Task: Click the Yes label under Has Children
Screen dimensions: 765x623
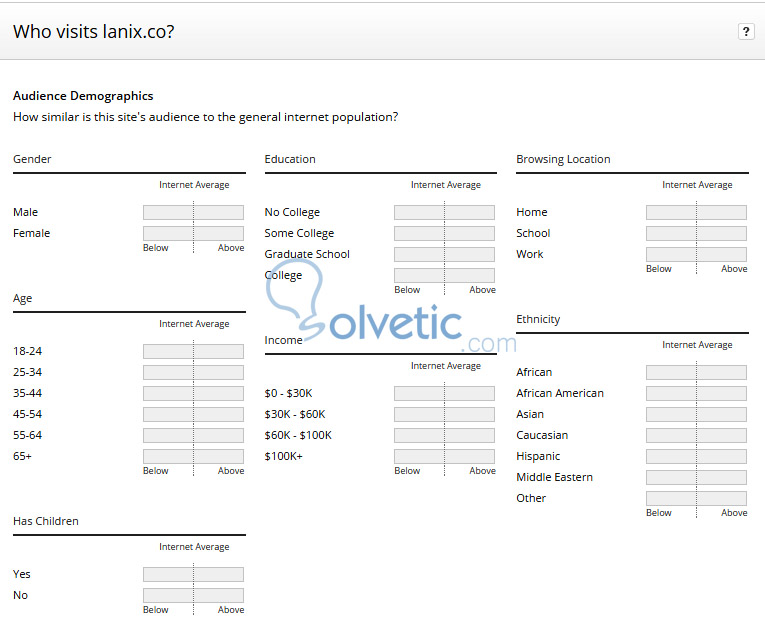Action: pos(22,574)
